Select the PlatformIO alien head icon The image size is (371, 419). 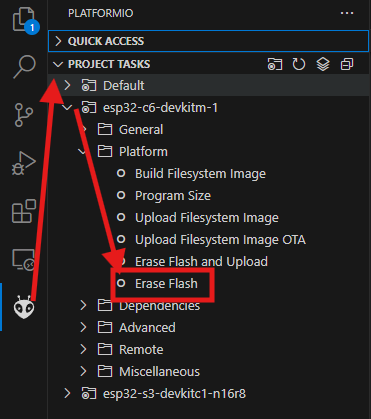24,307
